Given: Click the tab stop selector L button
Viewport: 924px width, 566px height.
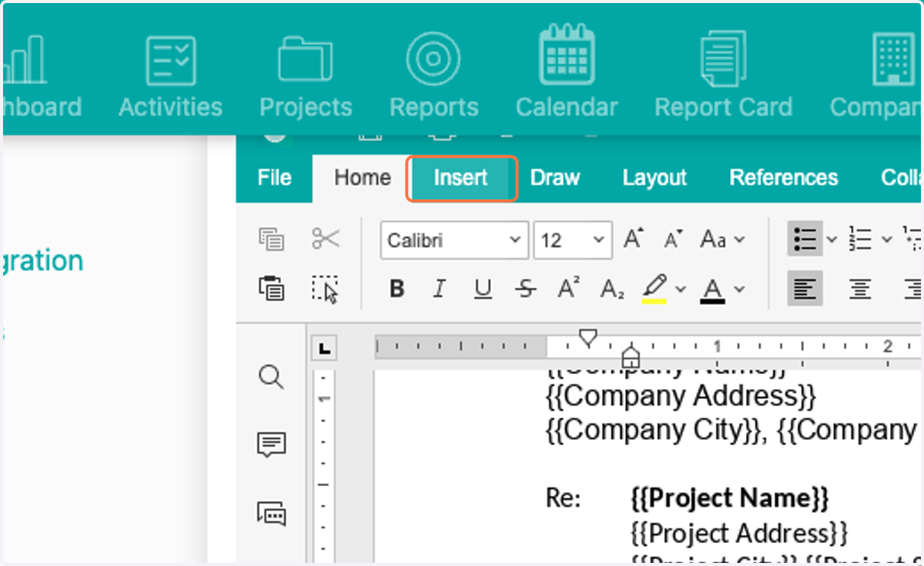Looking at the screenshot, I should pyautogui.click(x=324, y=349).
